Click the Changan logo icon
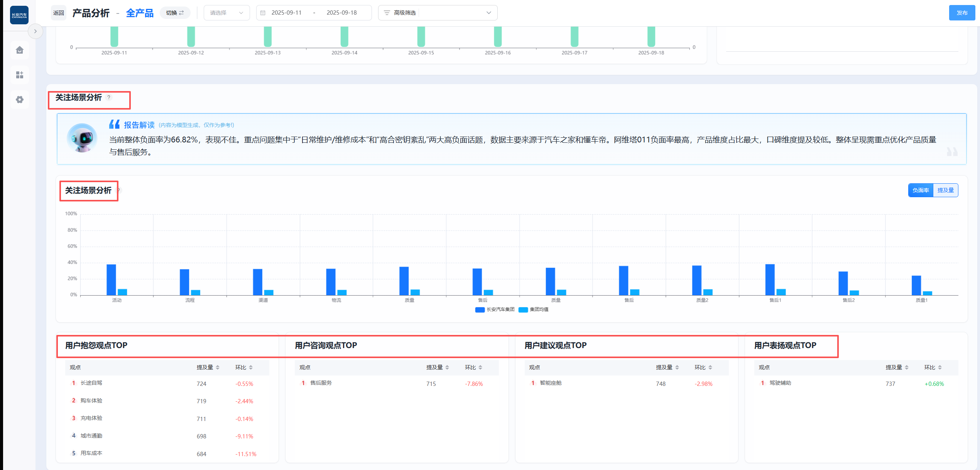 point(19,15)
